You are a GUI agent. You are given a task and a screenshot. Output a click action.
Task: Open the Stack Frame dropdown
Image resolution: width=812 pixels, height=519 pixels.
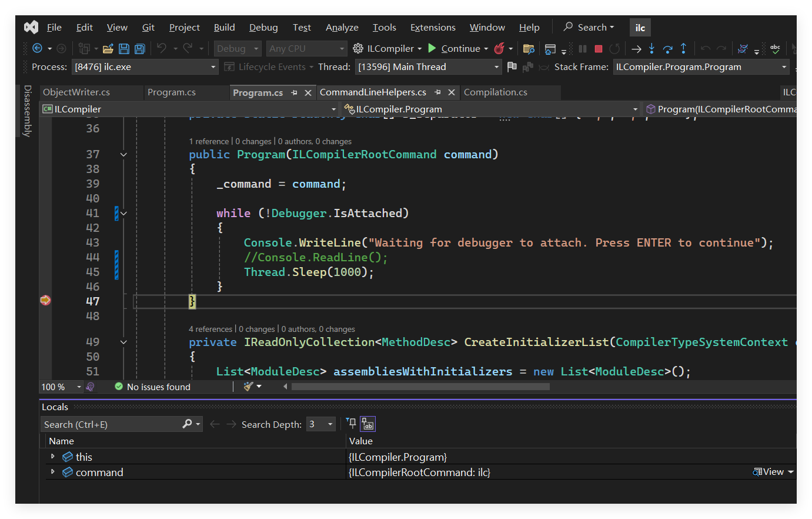[701, 67]
